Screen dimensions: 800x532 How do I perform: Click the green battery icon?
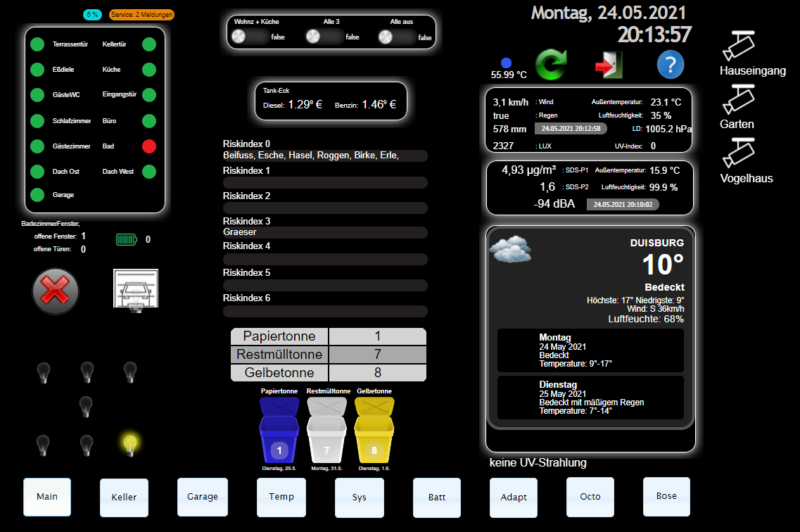coord(126,239)
